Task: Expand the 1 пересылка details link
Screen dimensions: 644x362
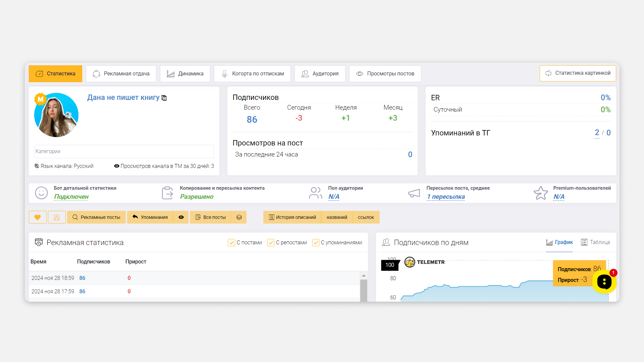Action: click(x=446, y=197)
